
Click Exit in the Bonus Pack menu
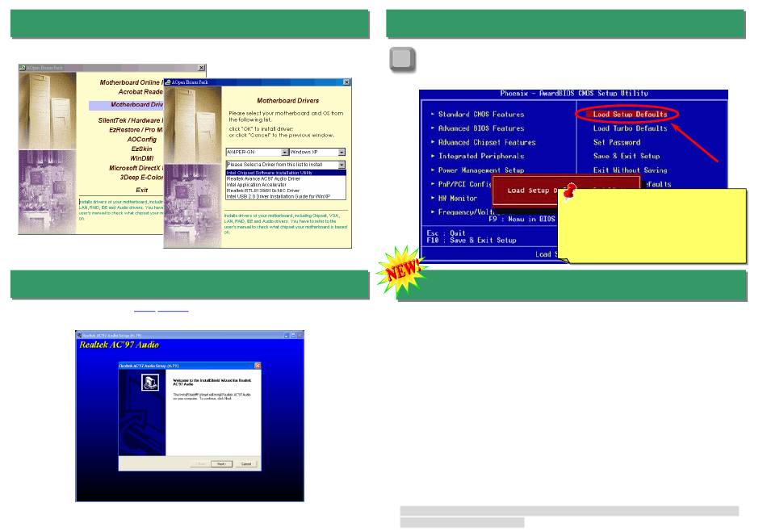[x=142, y=191]
